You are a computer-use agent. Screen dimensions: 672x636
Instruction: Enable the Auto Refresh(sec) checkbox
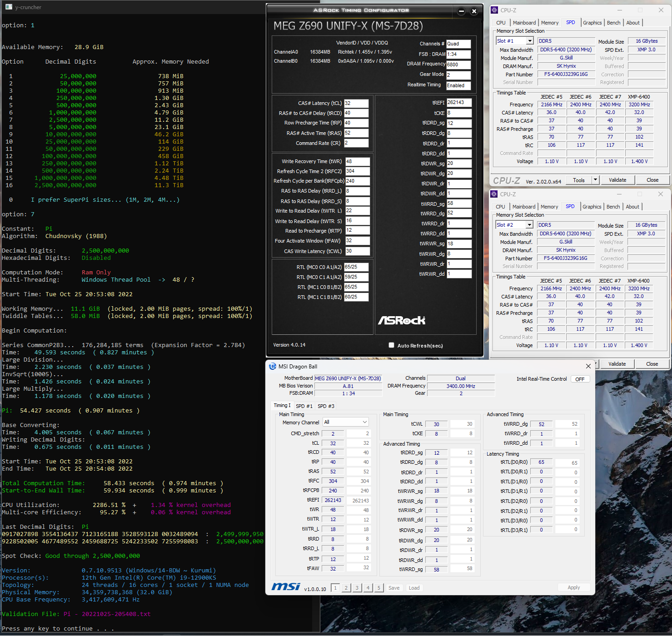coord(391,345)
